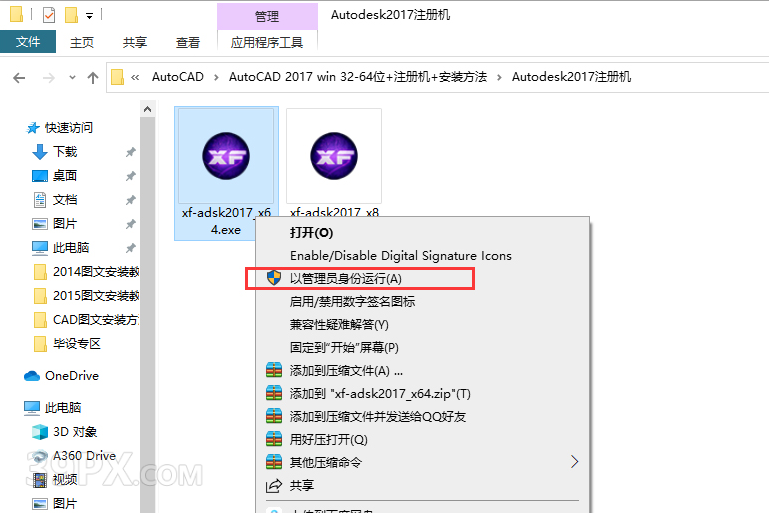Viewport: 769px width, 513px height.
Task: Open OneDrive in the navigation pane
Action: tap(72, 376)
